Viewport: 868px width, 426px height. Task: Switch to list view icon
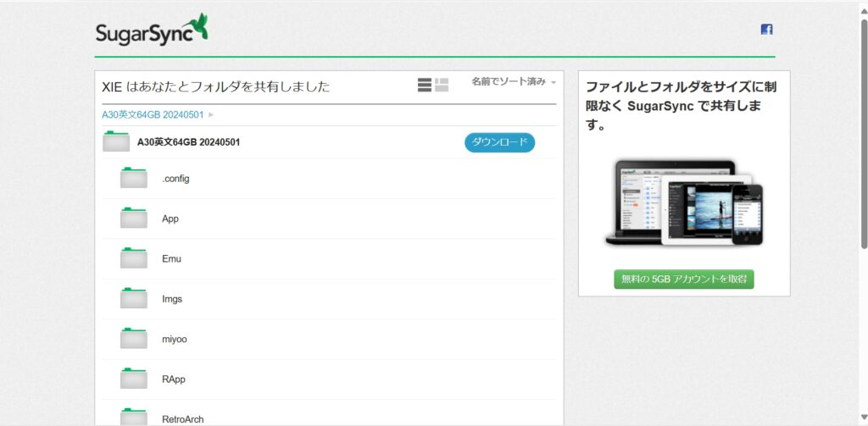425,85
